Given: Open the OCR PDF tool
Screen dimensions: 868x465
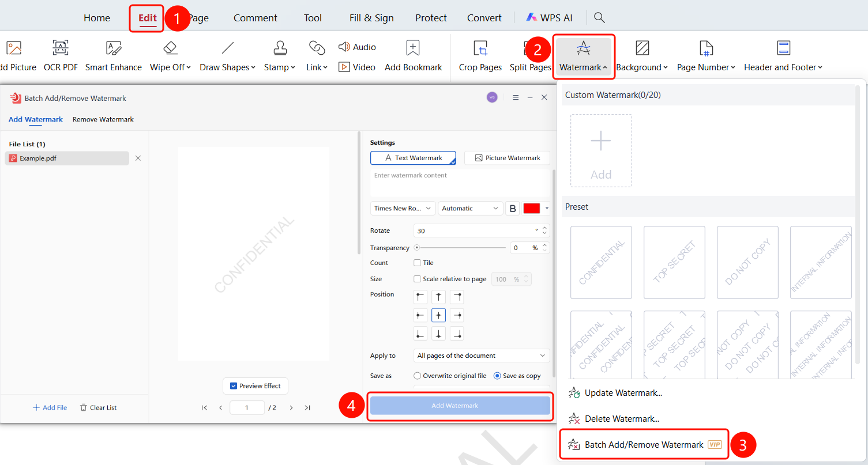Looking at the screenshot, I should click(x=61, y=56).
